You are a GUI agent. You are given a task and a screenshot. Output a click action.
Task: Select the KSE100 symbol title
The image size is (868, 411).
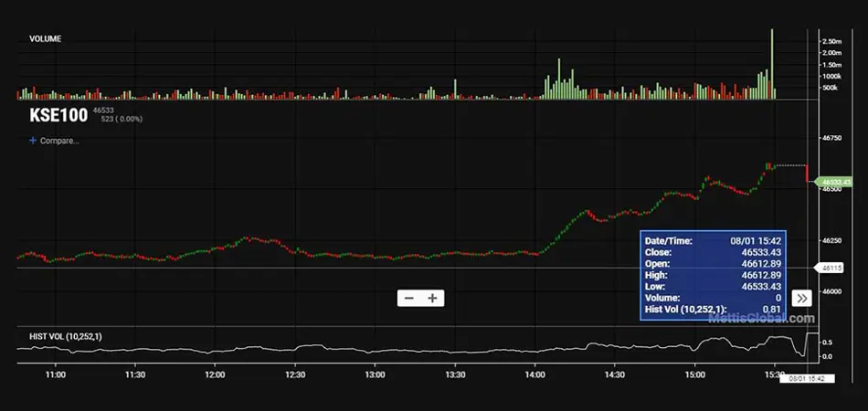click(x=57, y=115)
